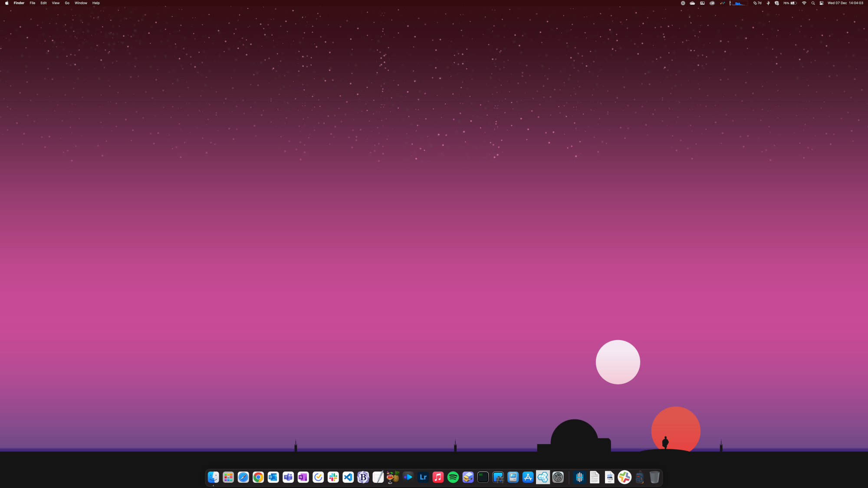Screen dimensions: 868x488
Task: Open Control Center in menu bar
Action: coord(822,3)
